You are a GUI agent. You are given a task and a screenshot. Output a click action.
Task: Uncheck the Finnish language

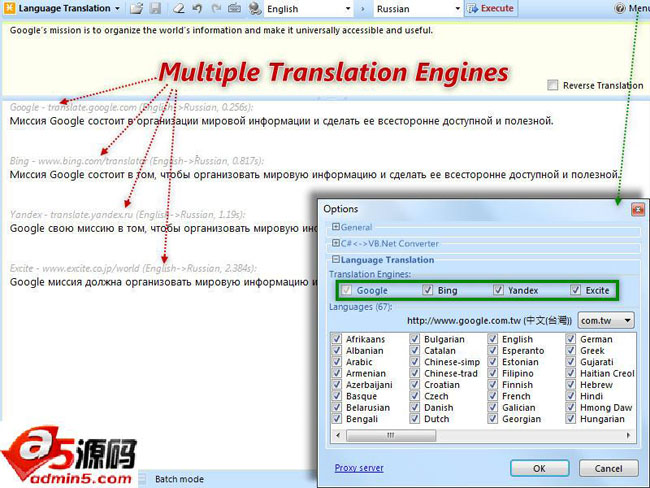pos(492,384)
